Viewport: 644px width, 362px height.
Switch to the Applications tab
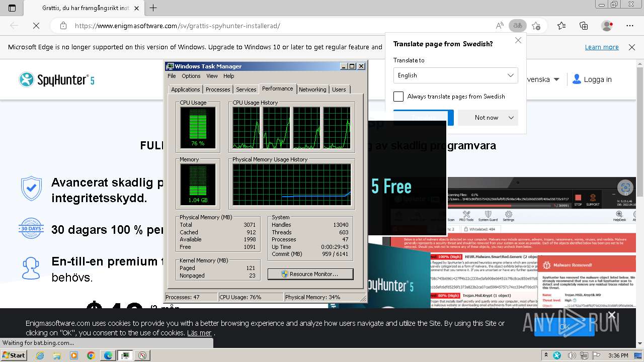pos(186,89)
